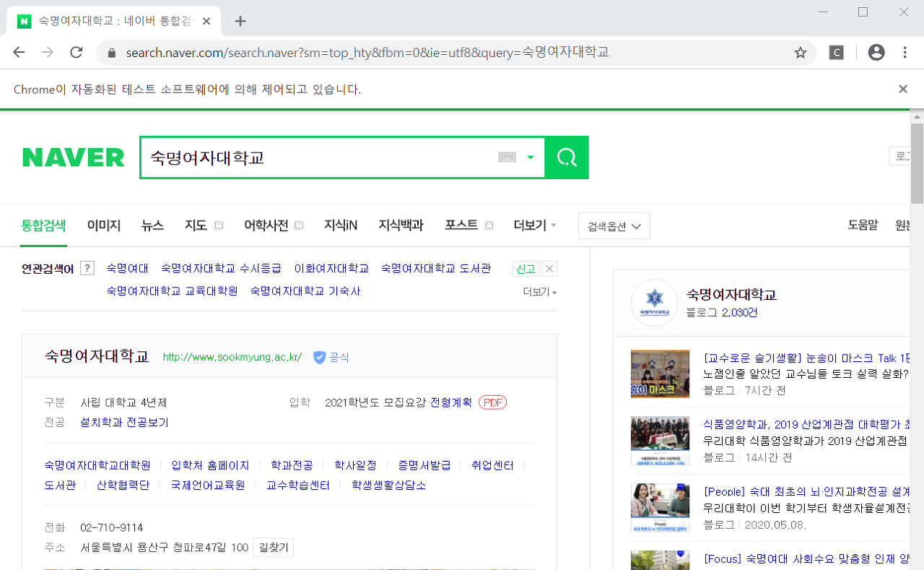This screenshot has height=570, width=924.
Task: Open the 취업센터 link
Action: (492, 465)
